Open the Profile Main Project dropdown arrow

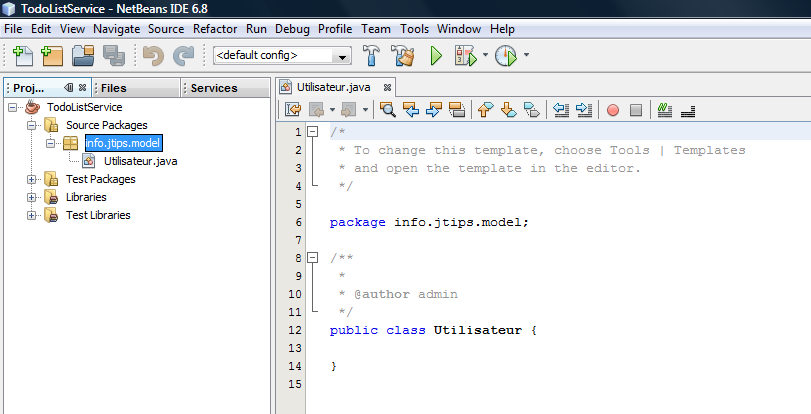(527, 54)
